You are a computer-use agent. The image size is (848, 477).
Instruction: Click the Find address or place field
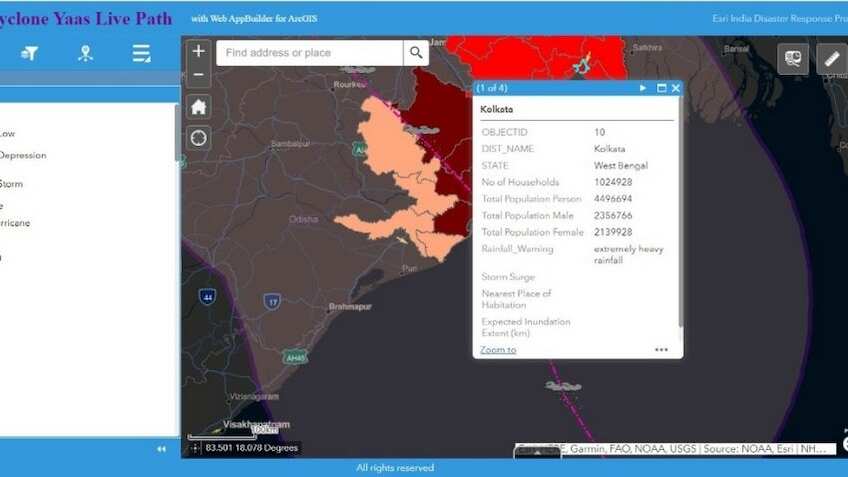(310, 53)
